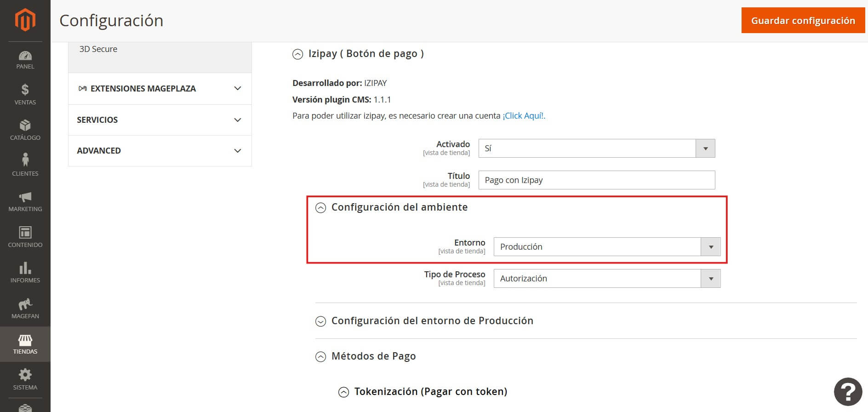Click the Magento logo icon
The image size is (868, 412).
[25, 20]
